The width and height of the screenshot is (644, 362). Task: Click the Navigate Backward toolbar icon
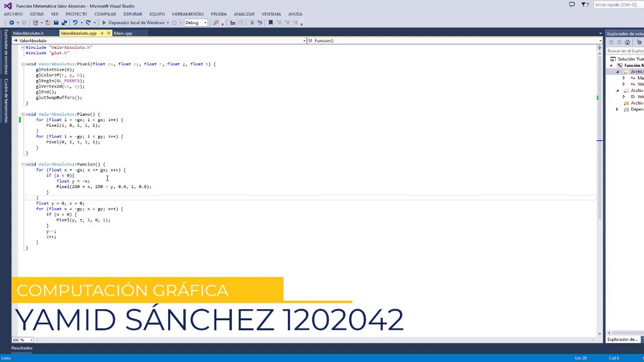coord(11,23)
